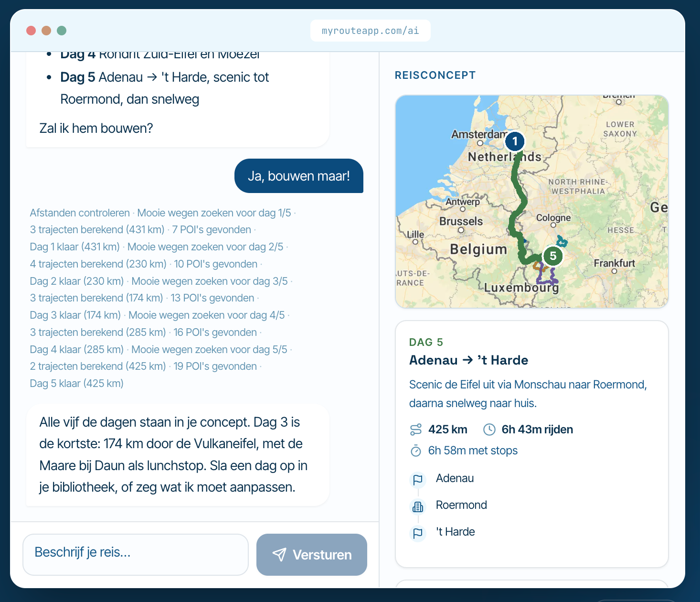This screenshot has height=602, width=700.
Task: Click the 't Harde destination label
Action: coord(456,532)
